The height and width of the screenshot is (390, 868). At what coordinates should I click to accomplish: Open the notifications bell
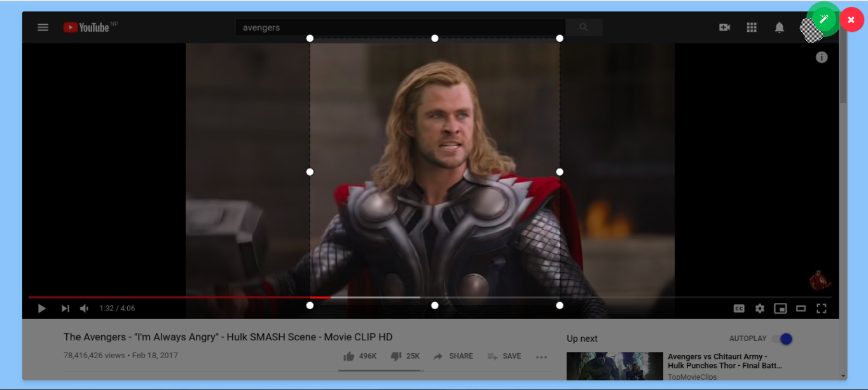click(779, 27)
